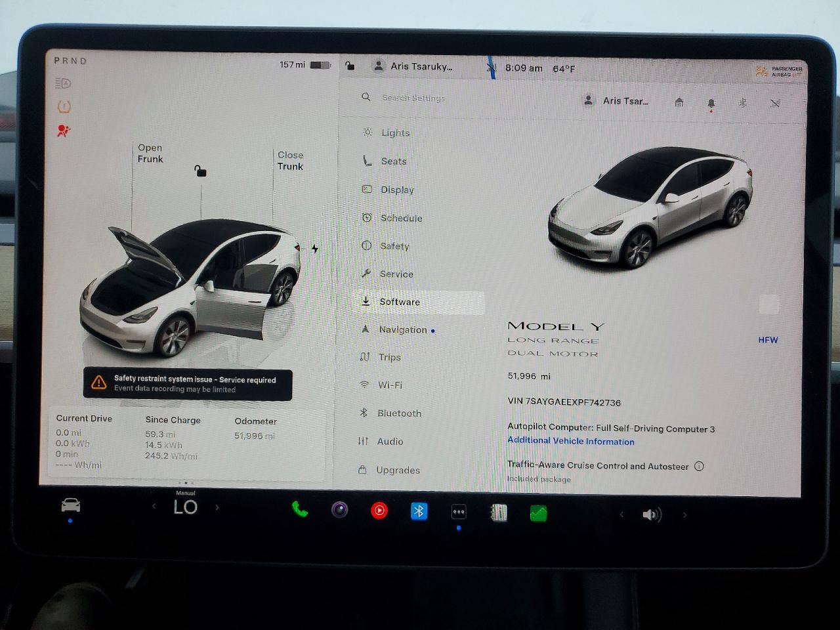Tap the tire pressure warning icon

pyautogui.click(x=64, y=106)
